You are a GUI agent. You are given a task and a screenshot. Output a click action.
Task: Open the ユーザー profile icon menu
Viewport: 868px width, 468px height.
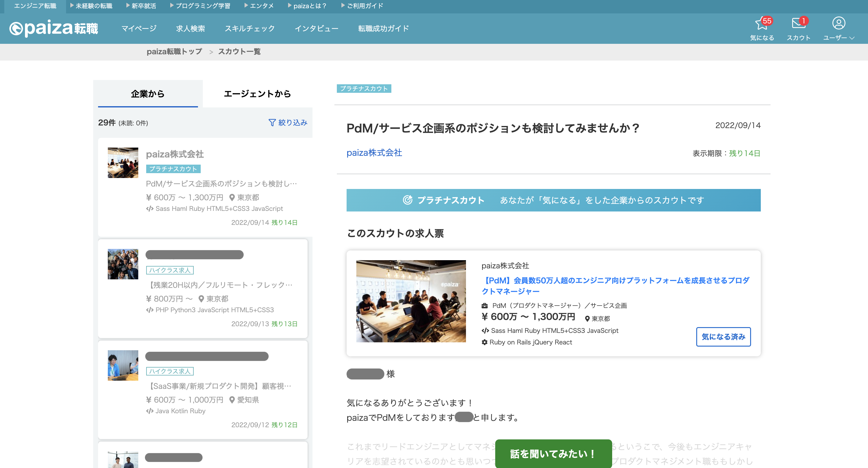pyautogui.click(x=839, y=29)
